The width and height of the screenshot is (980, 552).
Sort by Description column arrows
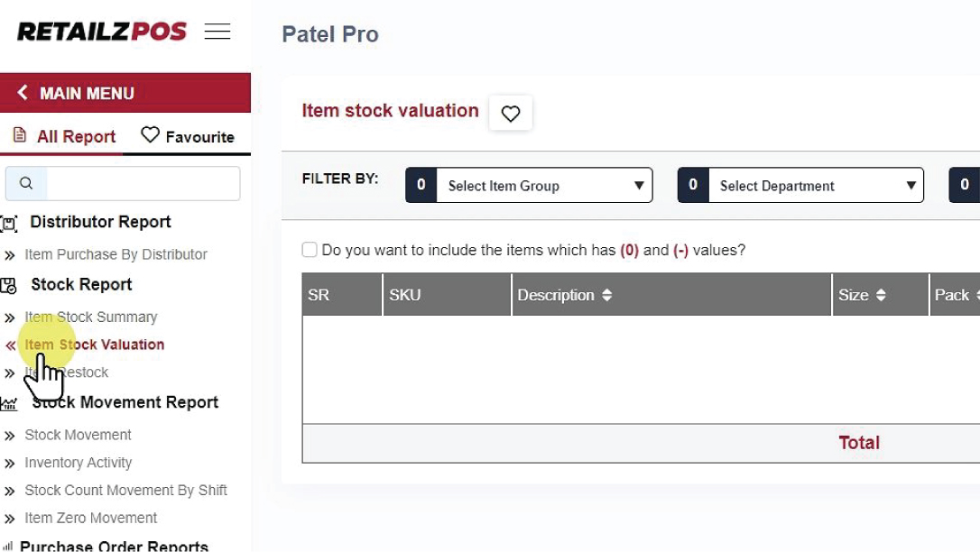coord(606,295)
